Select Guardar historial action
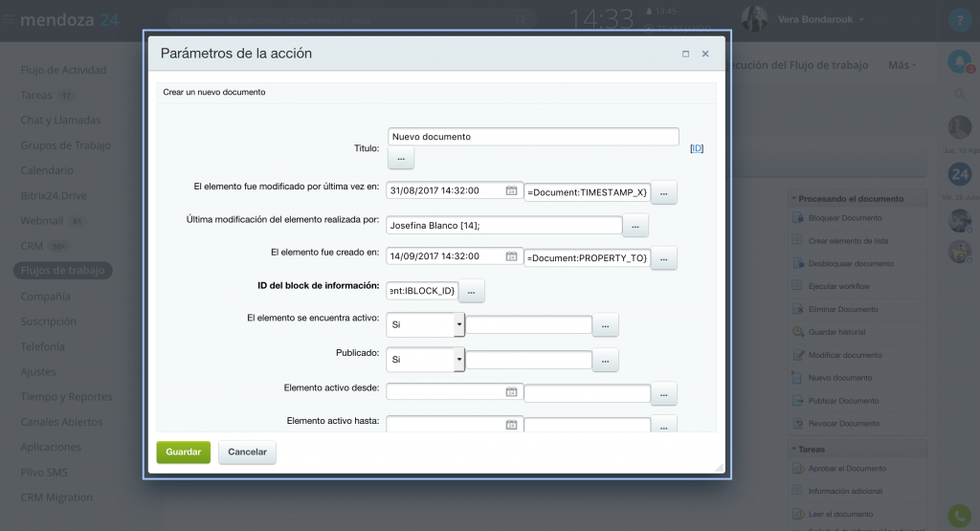Screen dimensions: 980x531 (x=836, y=332)
